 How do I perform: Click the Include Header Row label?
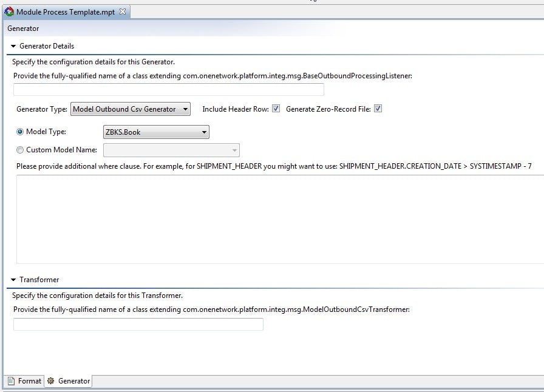(x=236, y=109)
